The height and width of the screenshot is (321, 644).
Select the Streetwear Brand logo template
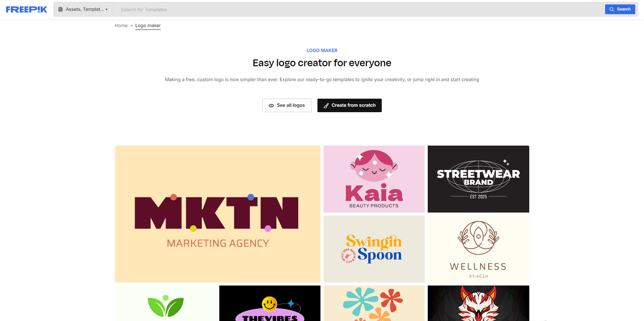(478, 179)
